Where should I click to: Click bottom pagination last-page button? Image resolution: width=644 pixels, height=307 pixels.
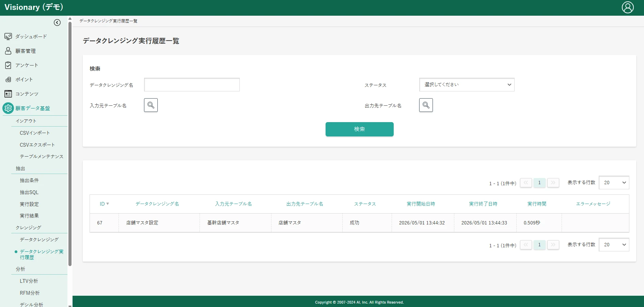click(553, 245)
